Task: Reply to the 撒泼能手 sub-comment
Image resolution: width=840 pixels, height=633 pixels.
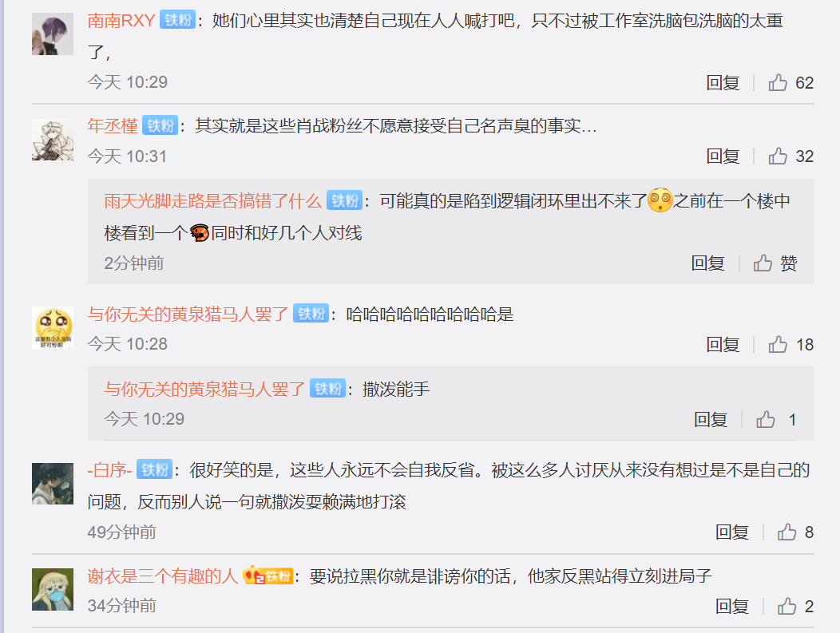Action: (x=711, y=419)
